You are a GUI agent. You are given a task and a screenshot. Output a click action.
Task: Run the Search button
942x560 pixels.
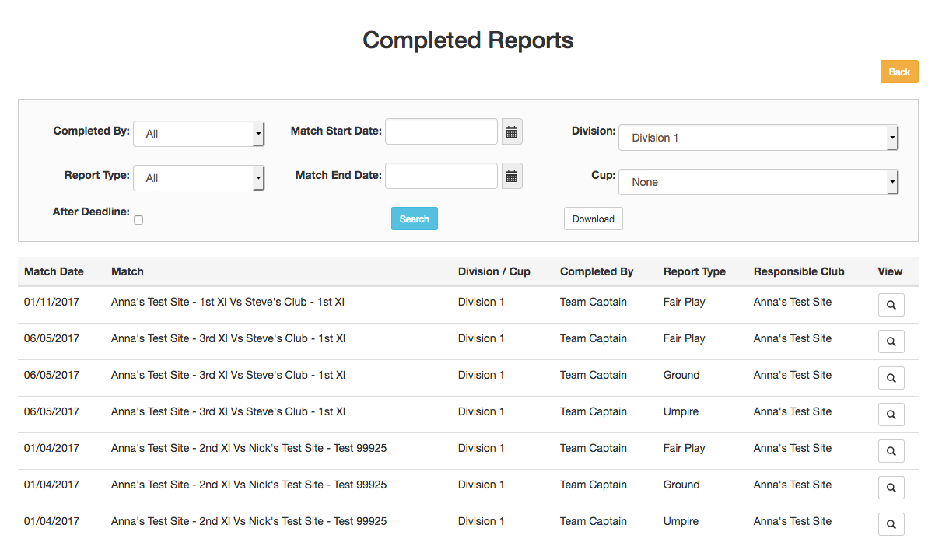(x=415, y=219)
